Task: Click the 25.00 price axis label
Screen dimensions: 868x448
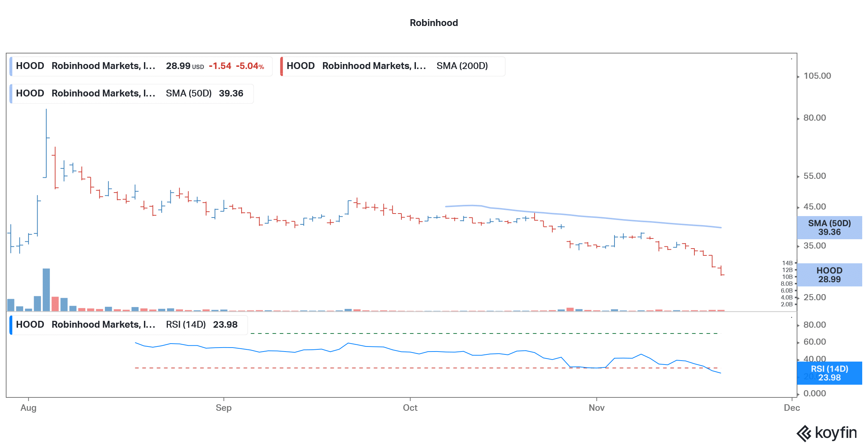Action: [x=814, y=297]
